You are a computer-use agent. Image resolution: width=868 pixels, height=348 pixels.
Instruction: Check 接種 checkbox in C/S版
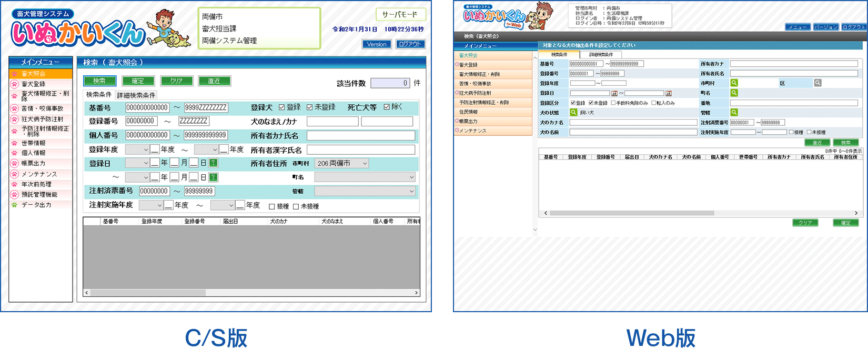click(272, 206)
